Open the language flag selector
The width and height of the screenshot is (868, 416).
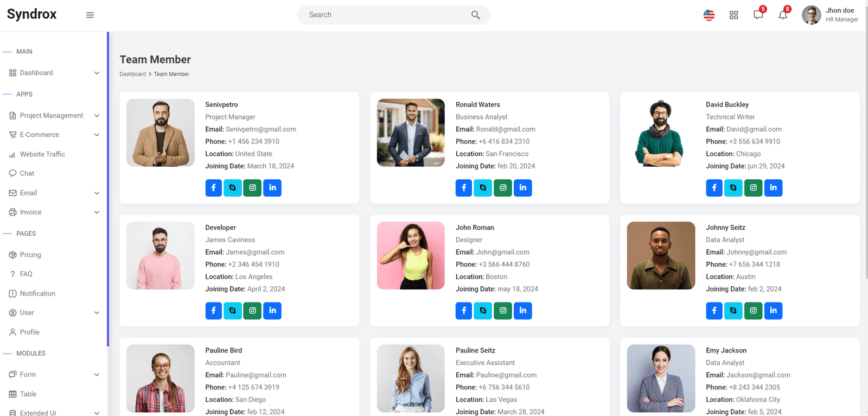point(709,15)
